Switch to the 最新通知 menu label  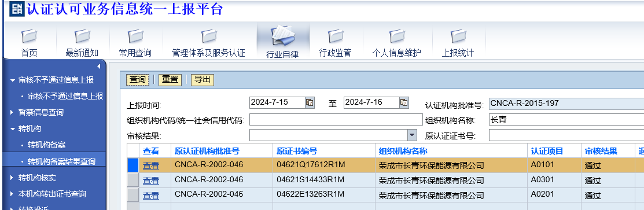coord(82,53)
